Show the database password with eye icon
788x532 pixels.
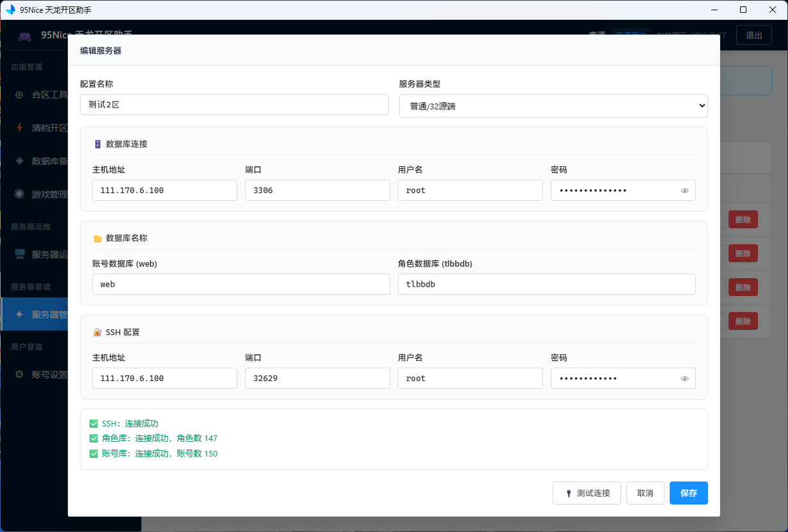click(x=684, y=191)
